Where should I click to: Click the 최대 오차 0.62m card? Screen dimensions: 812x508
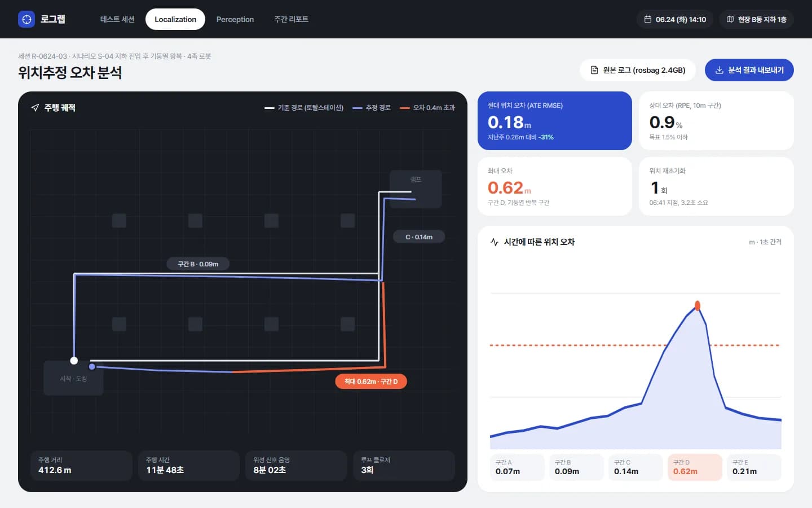(555, 186)
